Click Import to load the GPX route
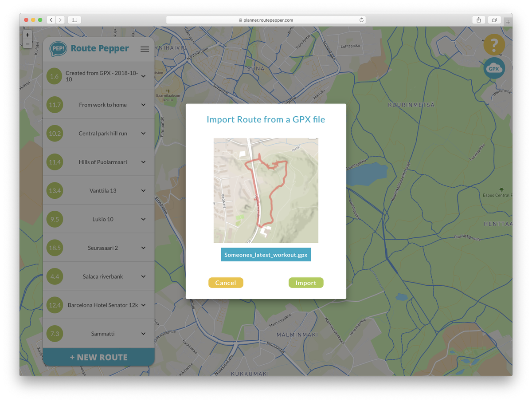Screen dimensions: 532x402 [306, 283]
